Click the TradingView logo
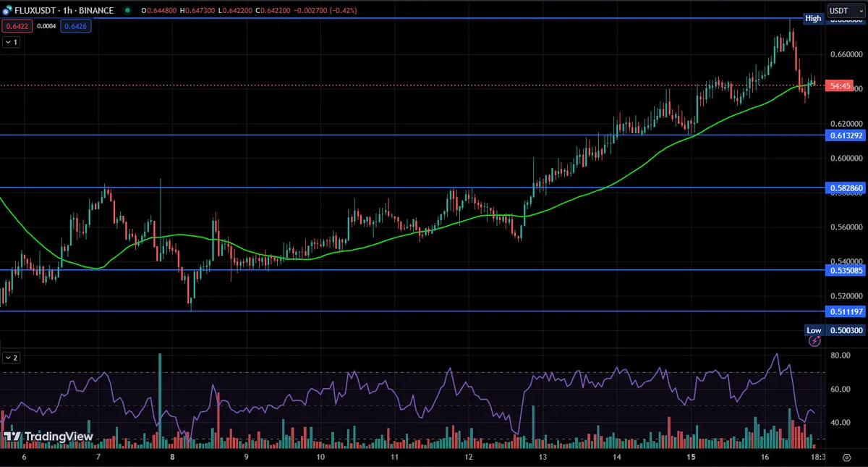The width and height of the screenshot is (868, 467). tap(48, 437)
